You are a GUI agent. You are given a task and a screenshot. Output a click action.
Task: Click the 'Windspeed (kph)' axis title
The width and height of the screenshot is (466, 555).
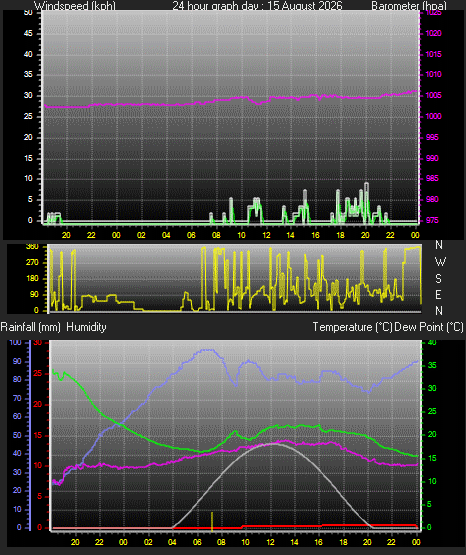(x=75, y=6)
